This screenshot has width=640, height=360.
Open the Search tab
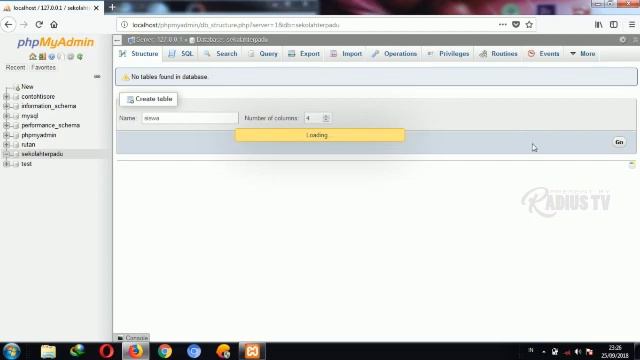[220, 53]
